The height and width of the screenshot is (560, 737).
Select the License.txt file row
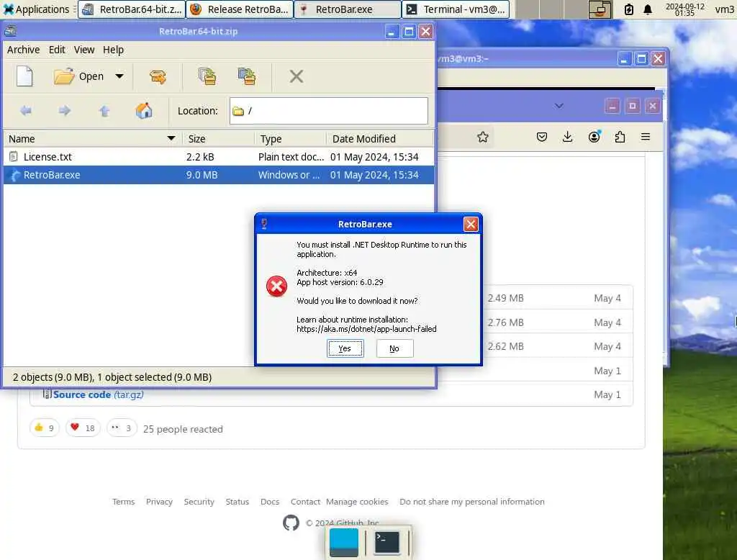(x=219, y=157)
